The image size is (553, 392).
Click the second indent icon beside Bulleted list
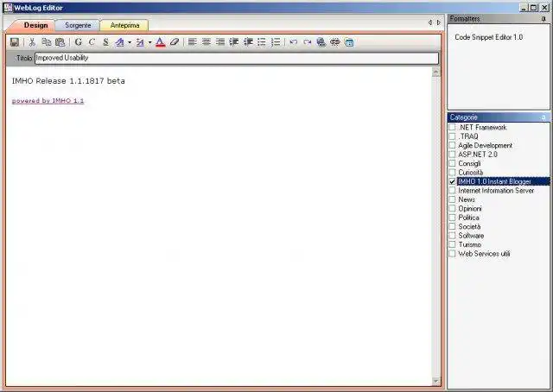coord(248,42)
